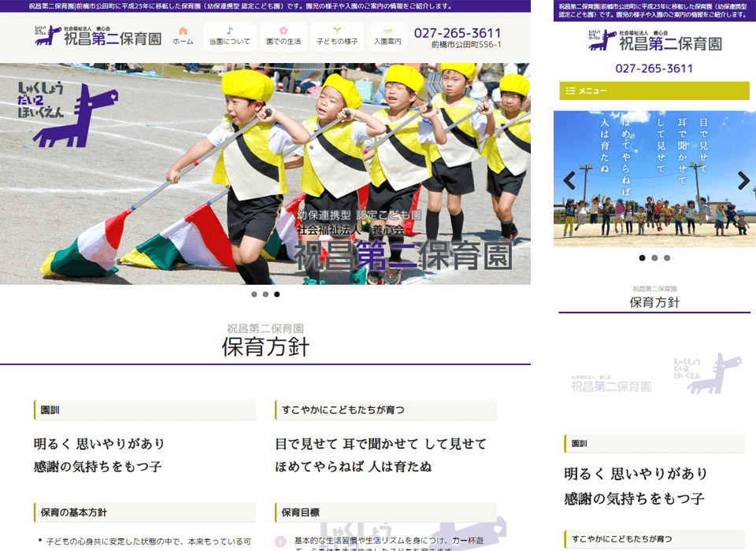The image size is (756, 551).
Task: Click phone number 027-265-3611 in desktop header
Action: (x=457, y=33)
